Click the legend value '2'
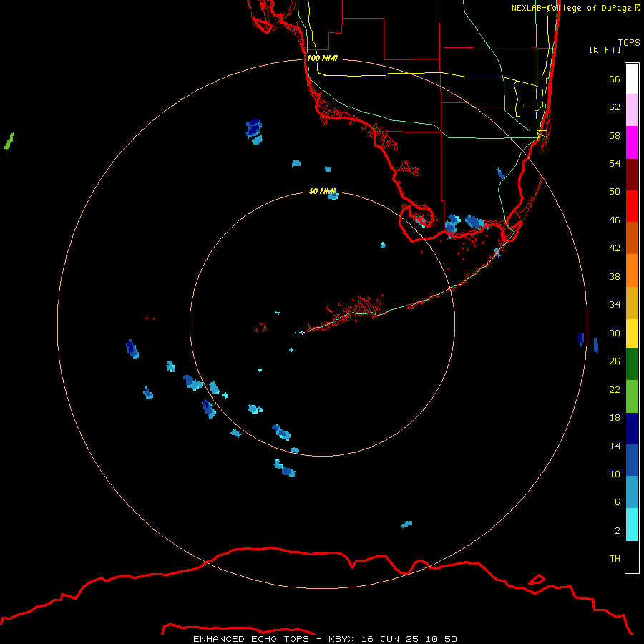Viewport: 644px width, 644px height. tap(617, 531)
